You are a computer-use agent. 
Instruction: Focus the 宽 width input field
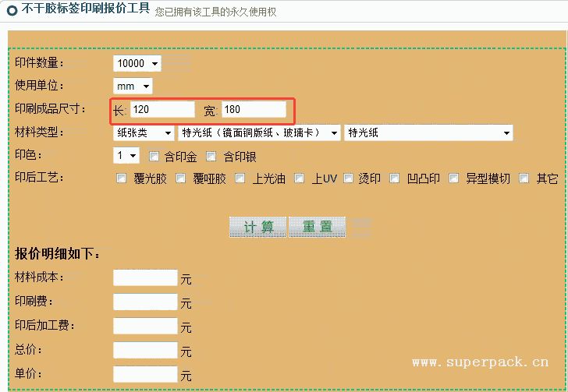pos(254,110)
